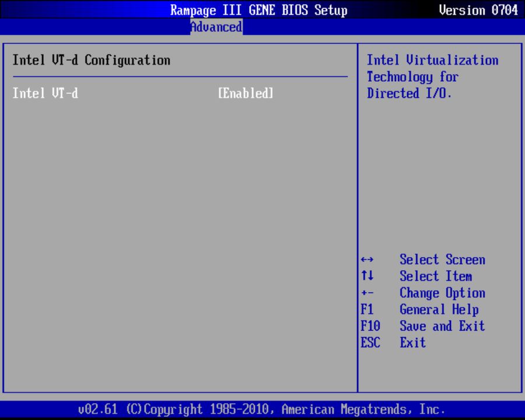Select the Advanced tab
The height and width of the screenshot is (420, 525).
216,27
